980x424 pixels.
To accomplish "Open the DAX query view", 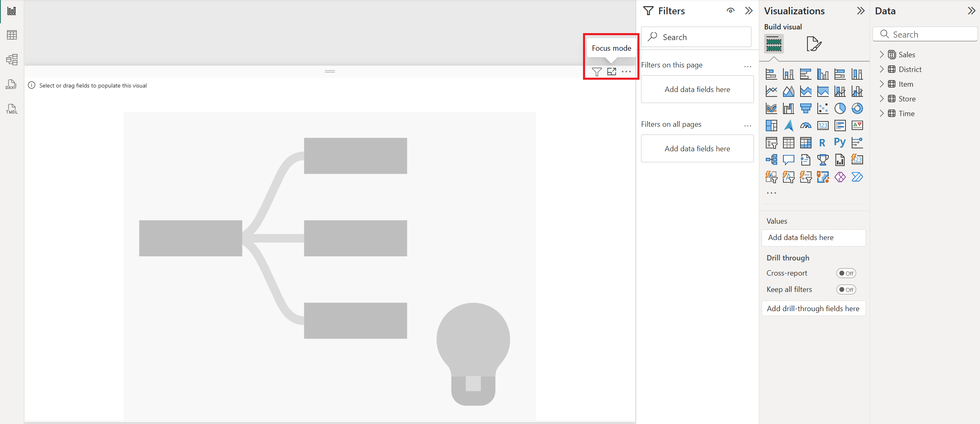I will [x=12, y=84].
